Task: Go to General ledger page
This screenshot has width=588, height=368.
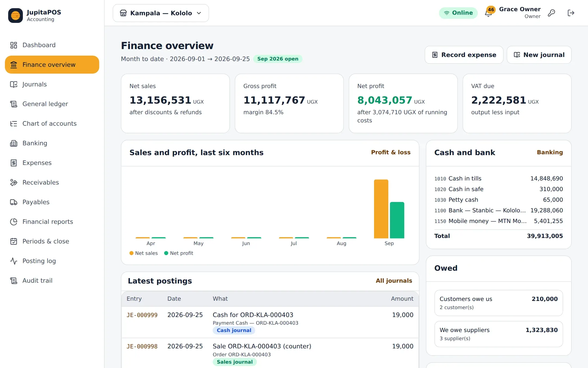Action: pyautogui.click(x=52, y=104)
